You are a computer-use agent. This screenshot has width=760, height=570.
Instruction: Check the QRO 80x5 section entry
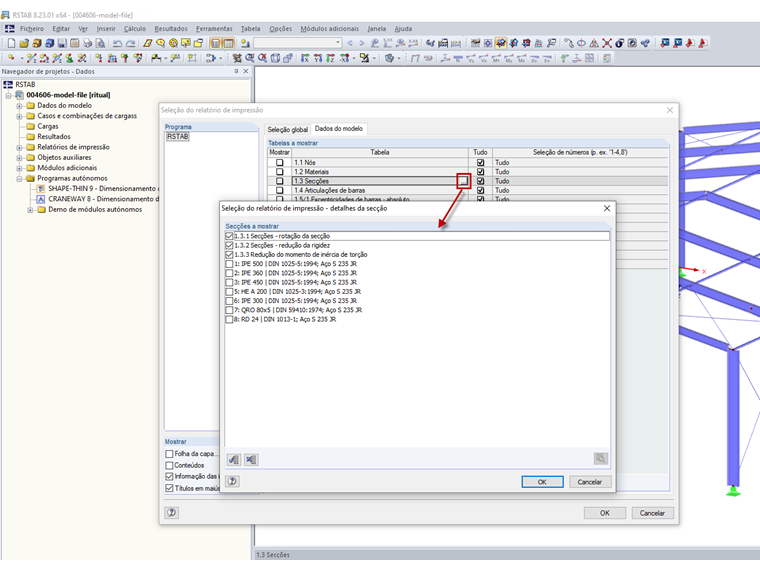click(229, 310)
